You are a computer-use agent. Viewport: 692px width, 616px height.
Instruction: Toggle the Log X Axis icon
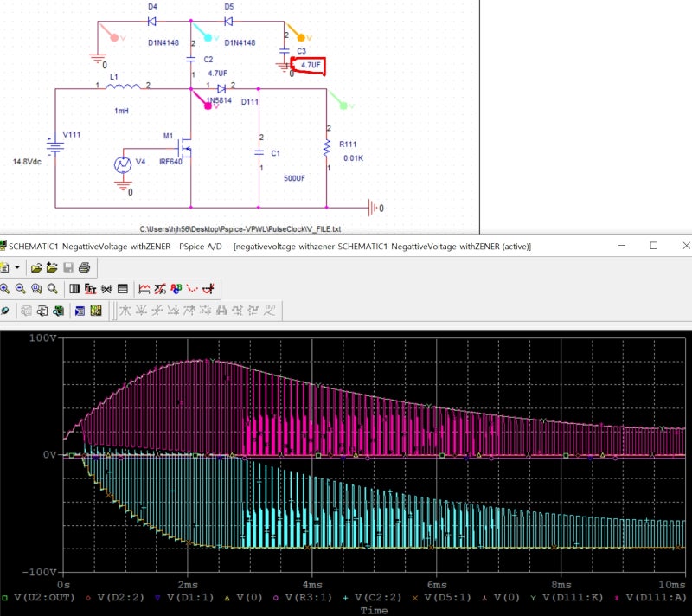(74, 288)
